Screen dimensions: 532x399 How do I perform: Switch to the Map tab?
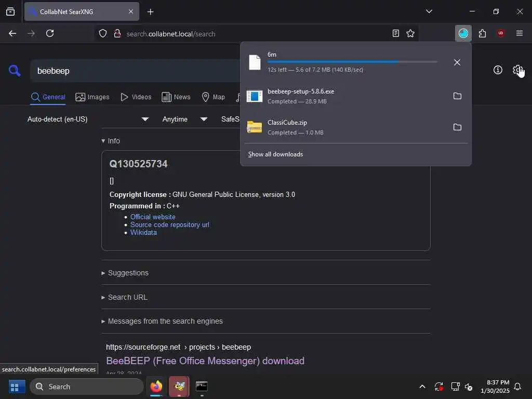(x=214, y=97)
